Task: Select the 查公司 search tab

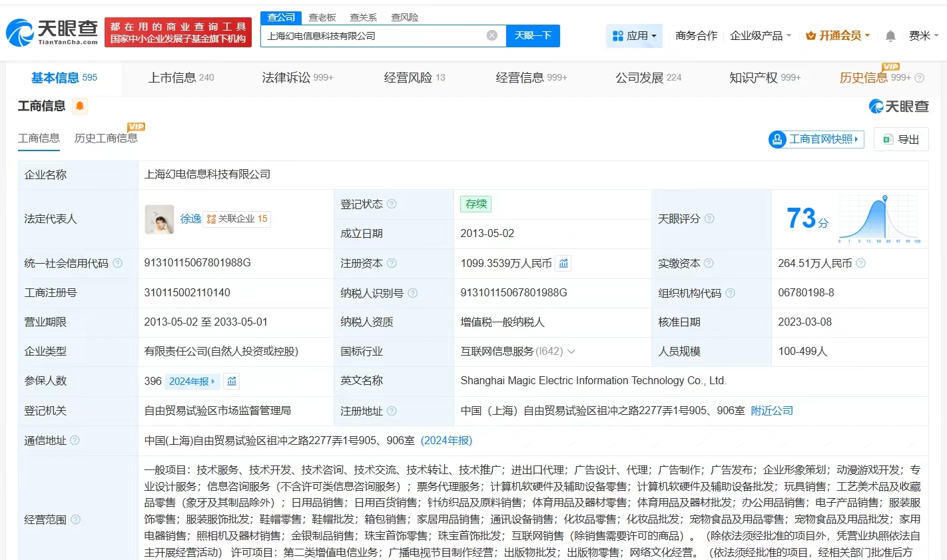Action: point(282,17)
